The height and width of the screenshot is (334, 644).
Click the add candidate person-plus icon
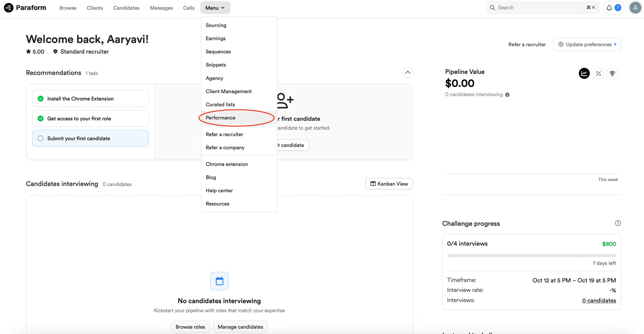(x=285, y=101)
